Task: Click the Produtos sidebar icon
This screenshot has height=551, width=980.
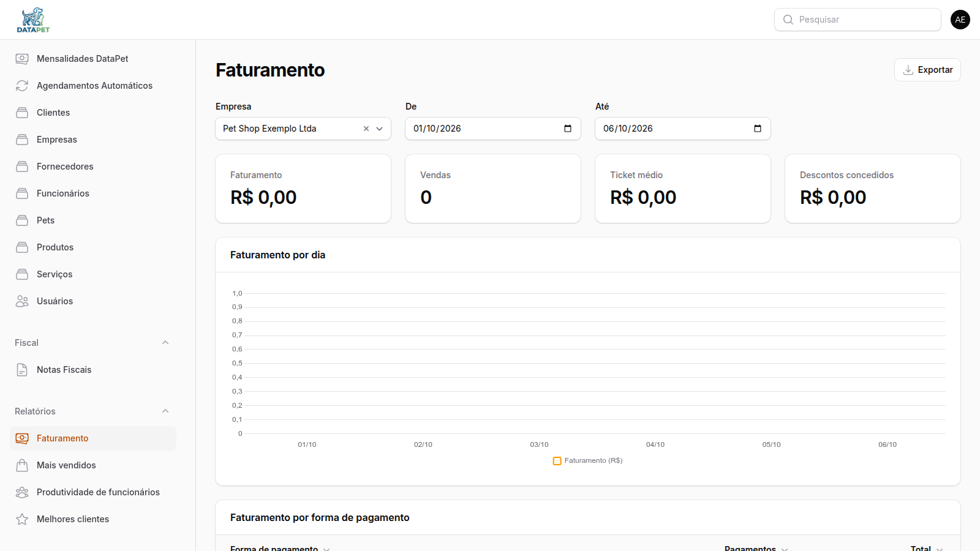Action: [x=22, y=247]
